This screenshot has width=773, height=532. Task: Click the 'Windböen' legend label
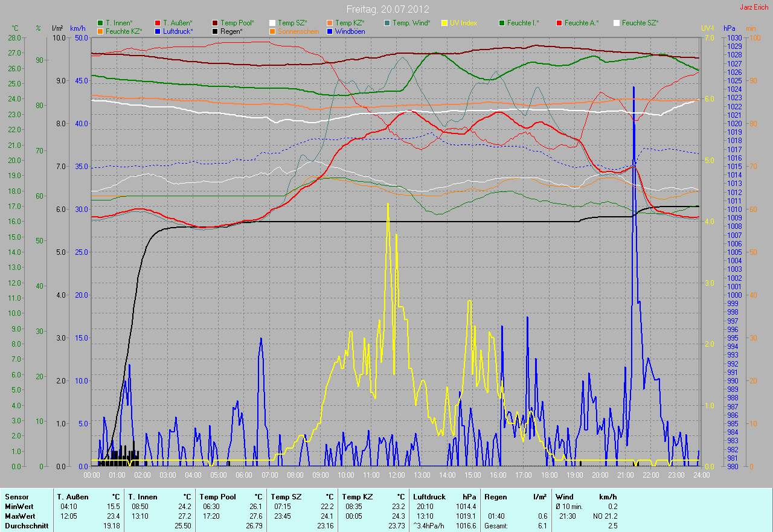[x=350, y=31]
